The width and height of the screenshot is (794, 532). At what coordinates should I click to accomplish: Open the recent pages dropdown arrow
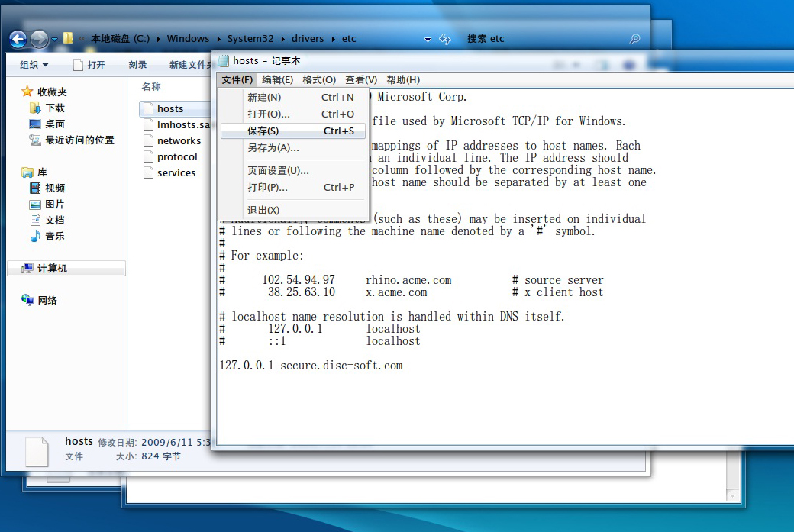[x=54, y=40]
